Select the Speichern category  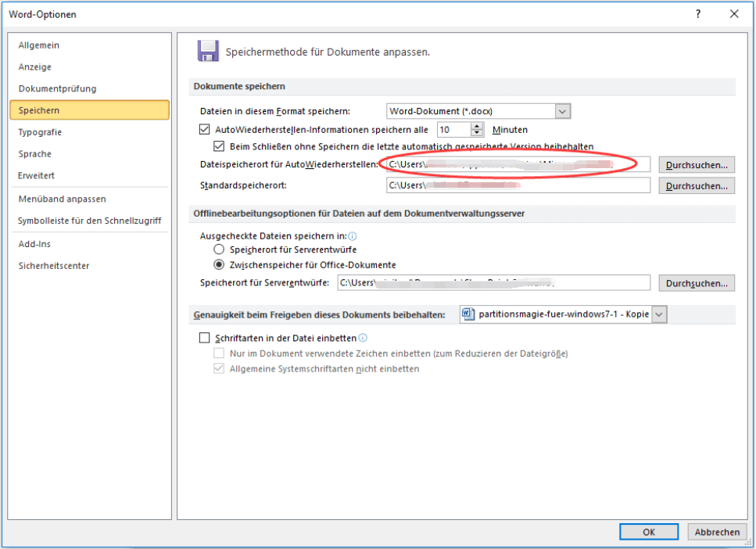coord(89,110)
